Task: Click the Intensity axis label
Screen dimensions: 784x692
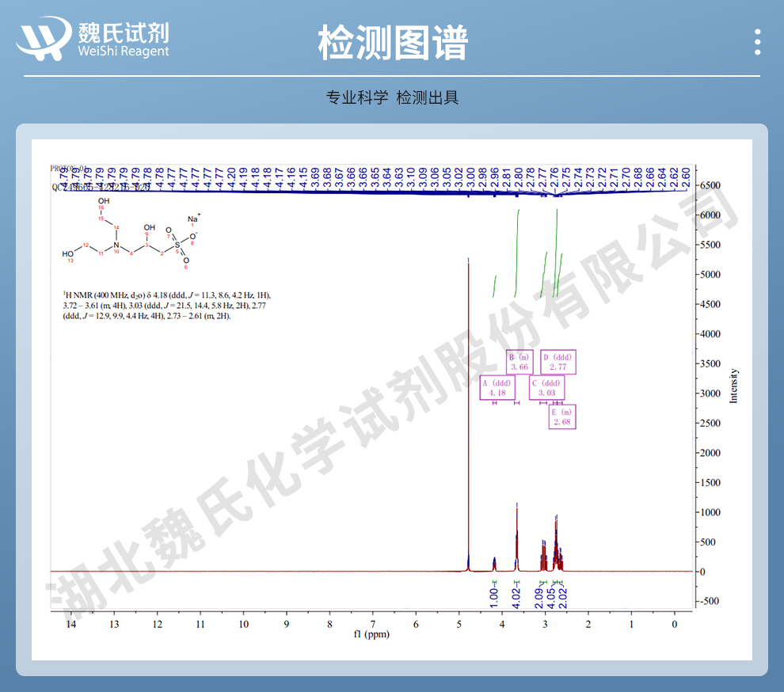Action: coord(733,386)
